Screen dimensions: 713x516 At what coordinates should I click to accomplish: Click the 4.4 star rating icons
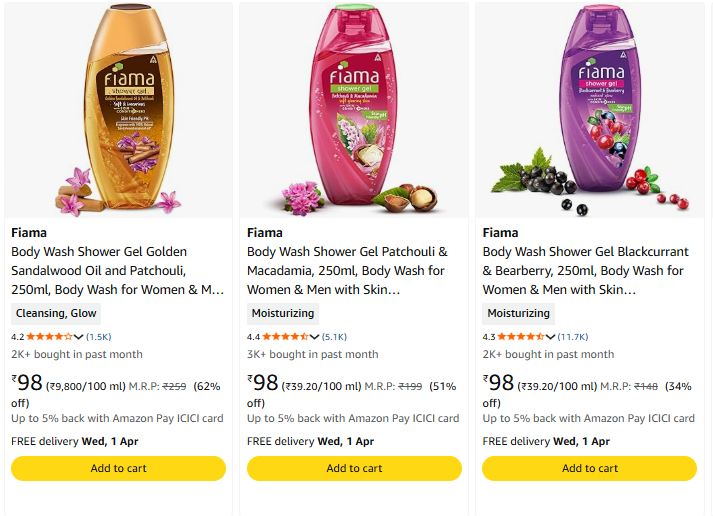pos(284,337)
